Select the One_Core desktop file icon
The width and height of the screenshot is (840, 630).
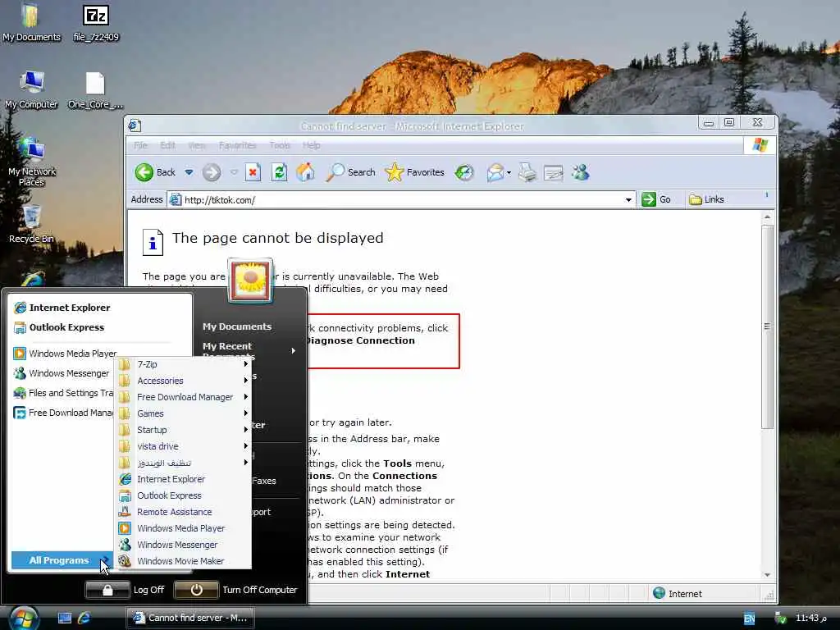[95, 89]
